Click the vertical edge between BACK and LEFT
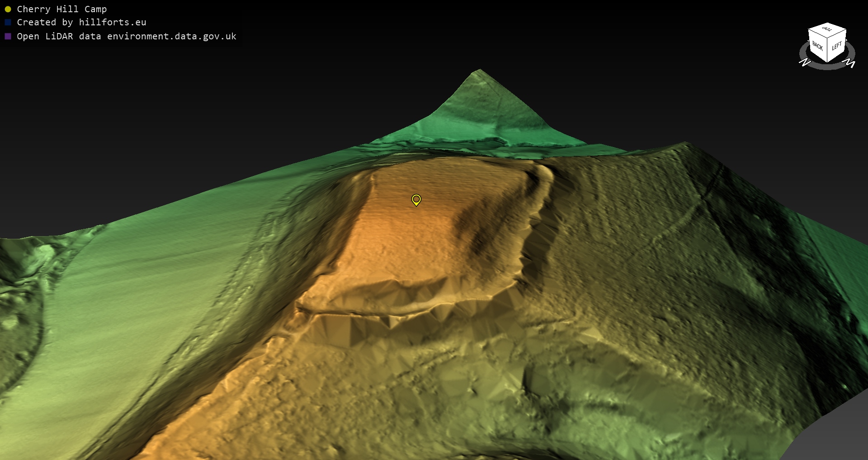This screenshot has width=868, height=460. pyautogui.click(x=827, y=50)
